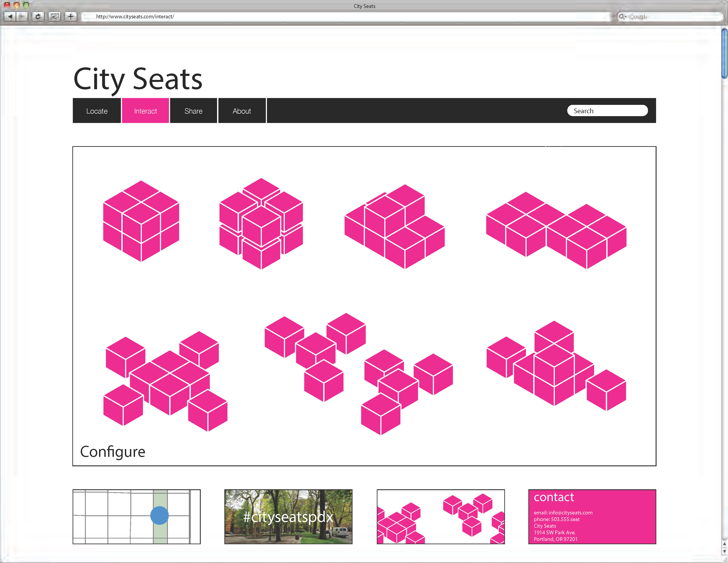The width and height of the screenshot is (728, 563).
Task: Click the site Search field
Action: pos(607,111)
